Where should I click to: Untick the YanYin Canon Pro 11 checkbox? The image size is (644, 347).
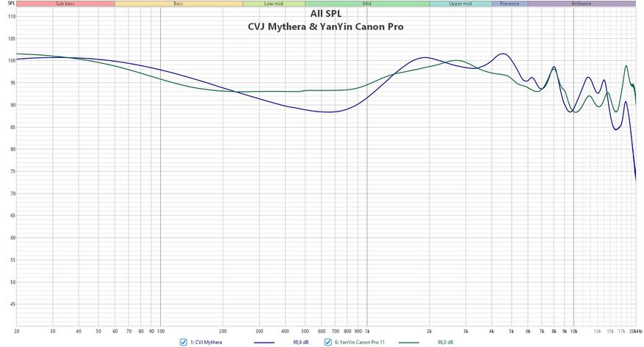tap(328, 342)
